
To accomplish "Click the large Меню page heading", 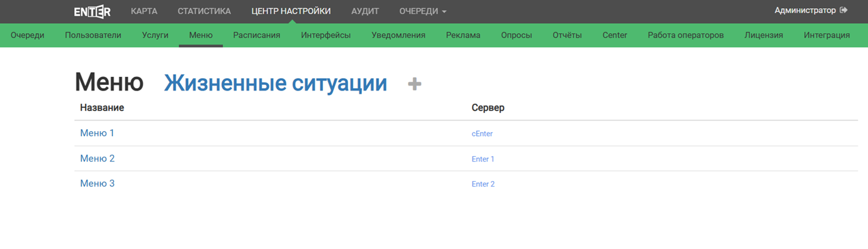I will point(109,83).
